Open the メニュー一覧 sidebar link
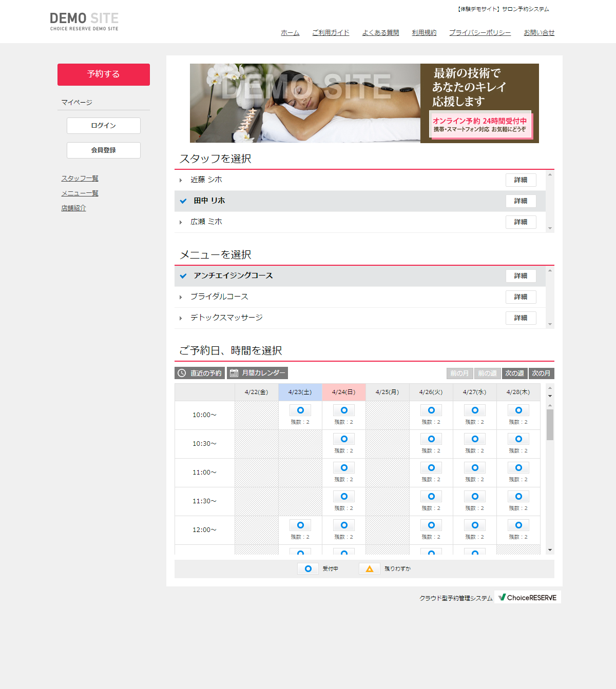Screen dimensions: 616x689 (80, 193)
